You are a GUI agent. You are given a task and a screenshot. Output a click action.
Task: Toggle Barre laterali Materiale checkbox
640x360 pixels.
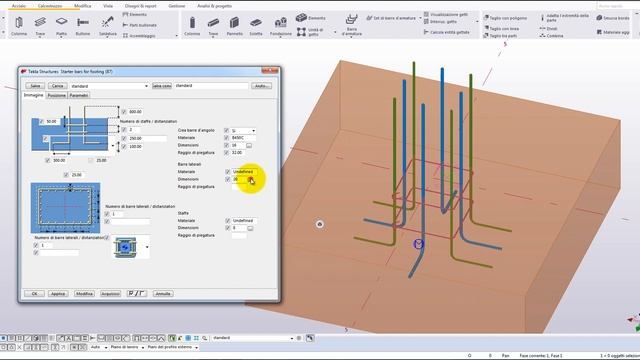click(228, 172)
